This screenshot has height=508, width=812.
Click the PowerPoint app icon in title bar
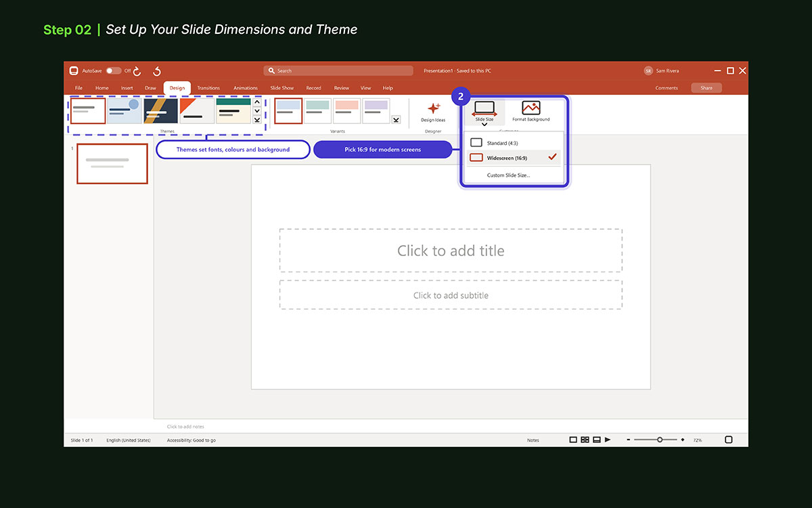point(74,70)
